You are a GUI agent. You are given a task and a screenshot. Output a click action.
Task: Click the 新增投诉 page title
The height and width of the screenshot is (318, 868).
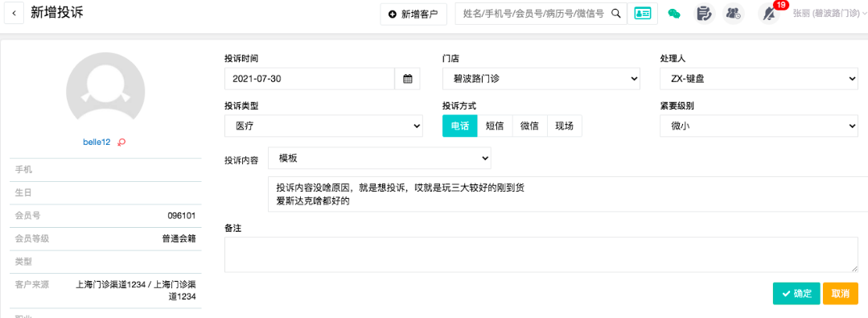tap(57, 13)
